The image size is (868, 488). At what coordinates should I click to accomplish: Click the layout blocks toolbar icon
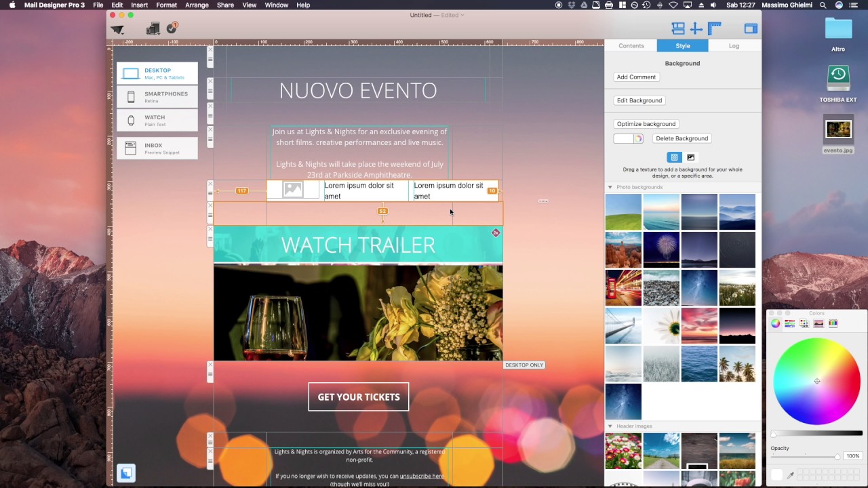click(678, 28)
